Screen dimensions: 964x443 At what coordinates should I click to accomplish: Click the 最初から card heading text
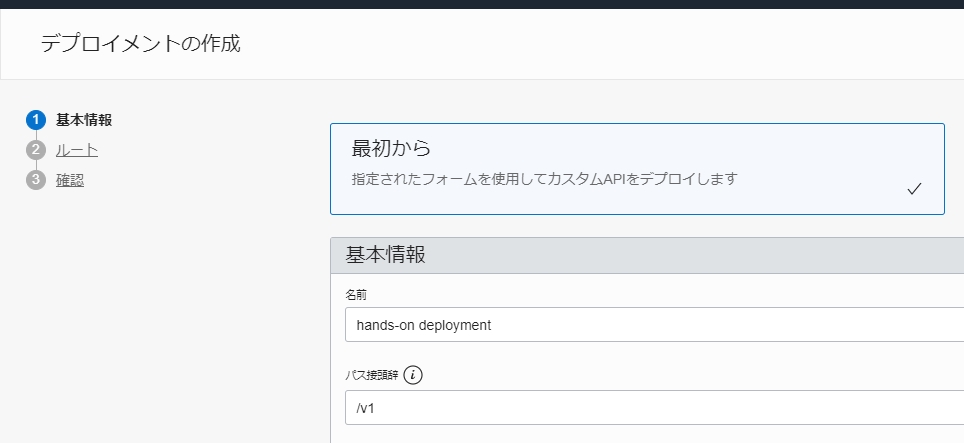[391, 149]
